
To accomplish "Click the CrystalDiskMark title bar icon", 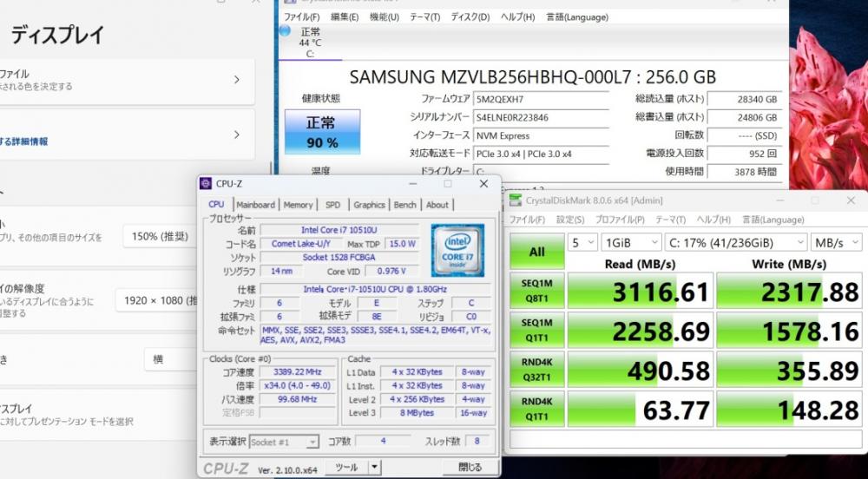I will [x=516, y=200].
